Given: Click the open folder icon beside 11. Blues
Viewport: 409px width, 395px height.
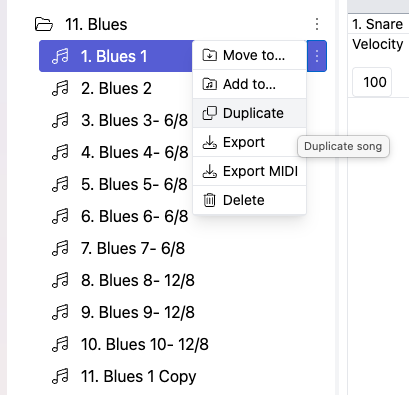Looking at the screenshot, I should point(44,24).
